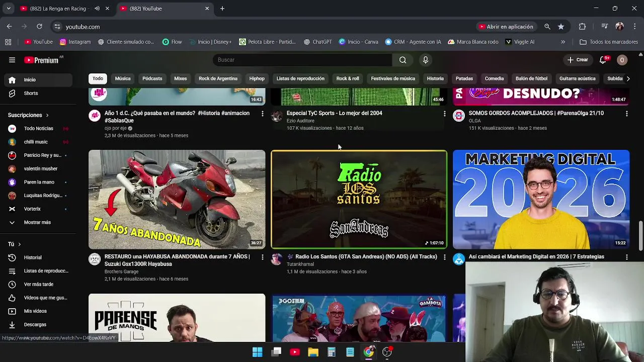Open the new tab plus button
This screenshot has height=362, width=644.
click(x=222, y=9)
